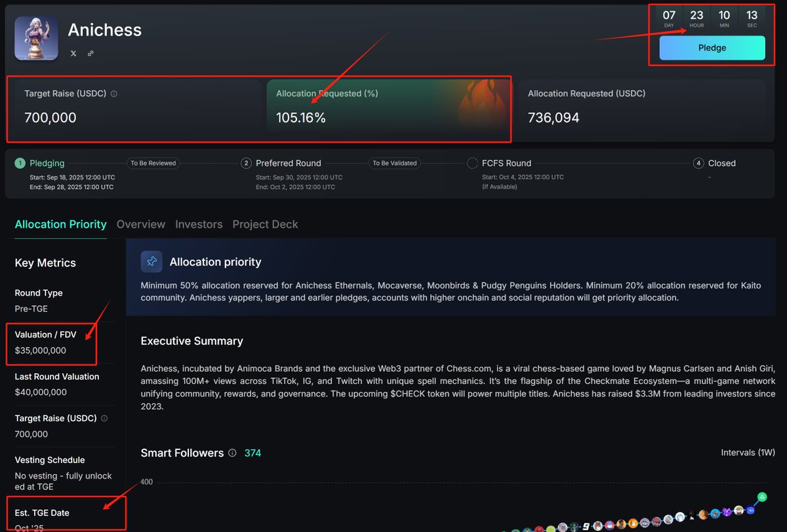The height and width of the screenshot is (532, 787).
Task: Click the Pledge button
Action: [712, 48]
